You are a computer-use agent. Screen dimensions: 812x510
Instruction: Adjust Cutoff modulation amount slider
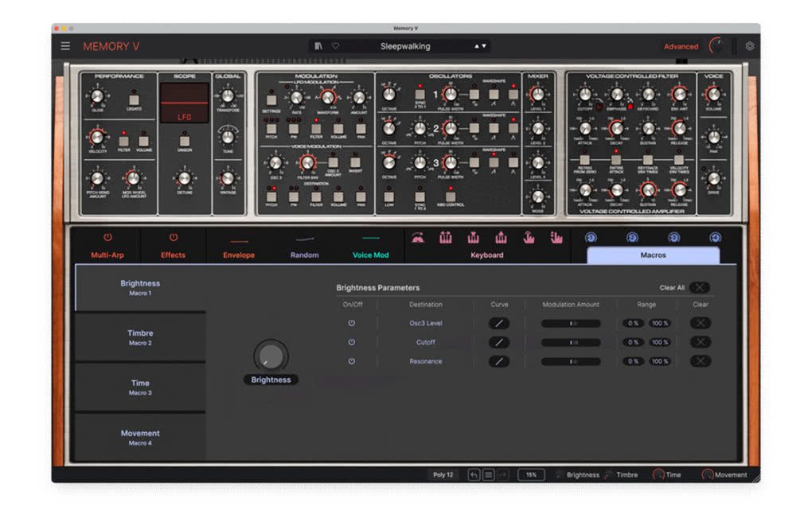pyautogui.click(x=572, y=342)
